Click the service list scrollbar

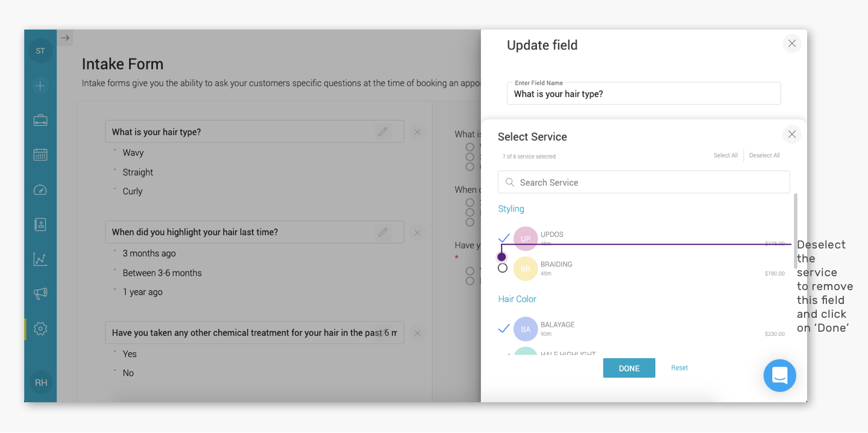point(796,231)
